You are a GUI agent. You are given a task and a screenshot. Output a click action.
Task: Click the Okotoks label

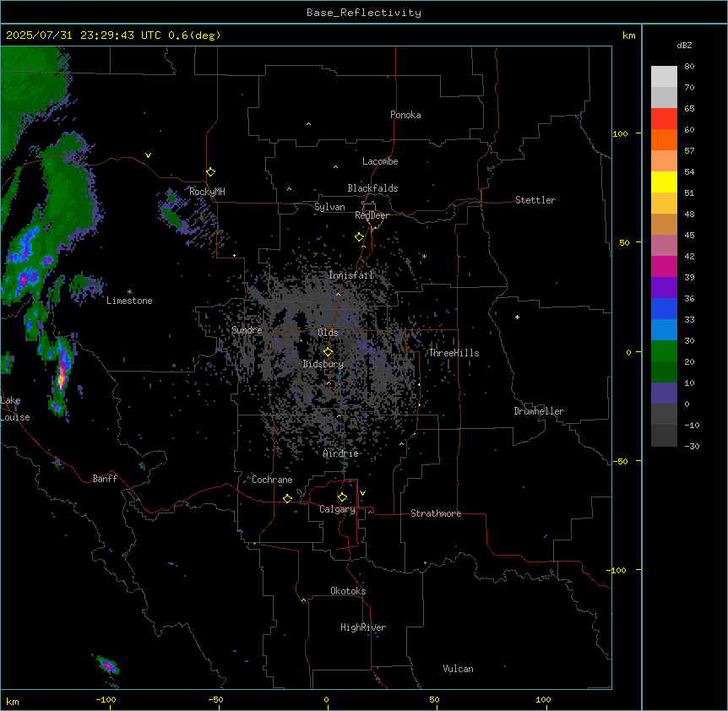pos(348,591)
